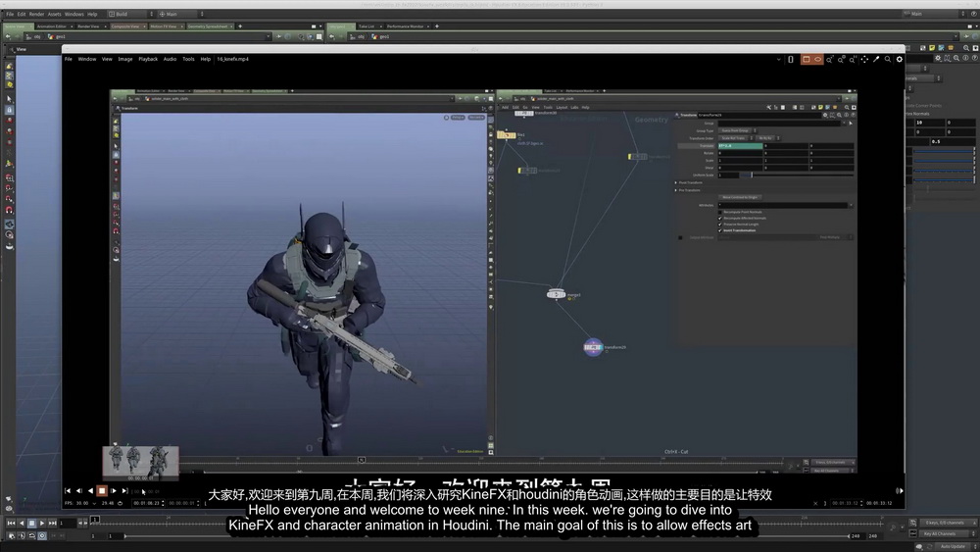Open the Auto Update dropdown
The image size is (980, 552).
tap(955, 546)
